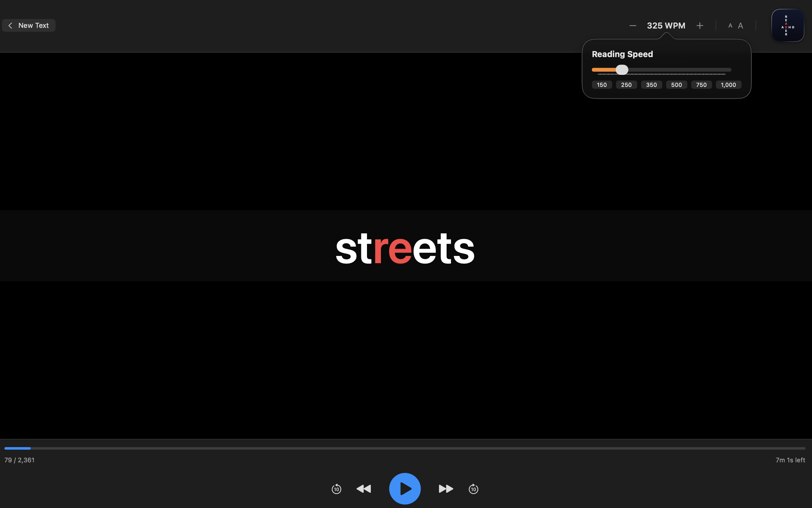
Task: Click the Reading Speed slider knob
Action: pos(622,69)
